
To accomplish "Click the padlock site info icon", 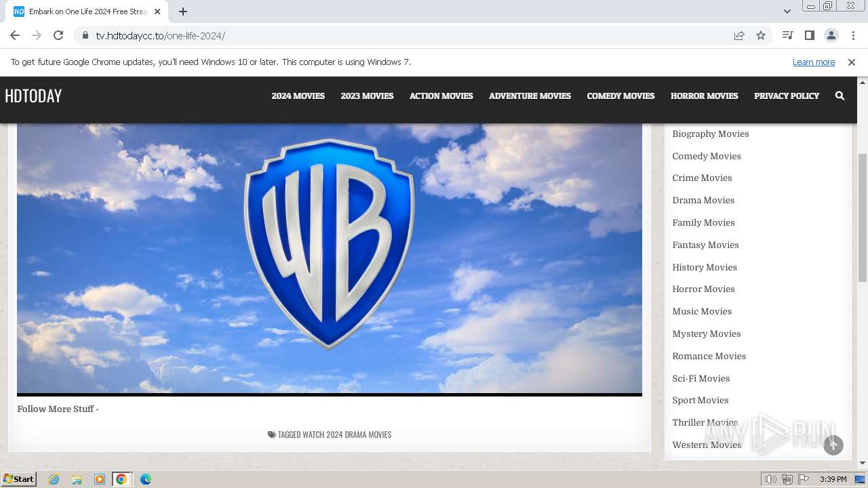I will [x=85, y=35].
